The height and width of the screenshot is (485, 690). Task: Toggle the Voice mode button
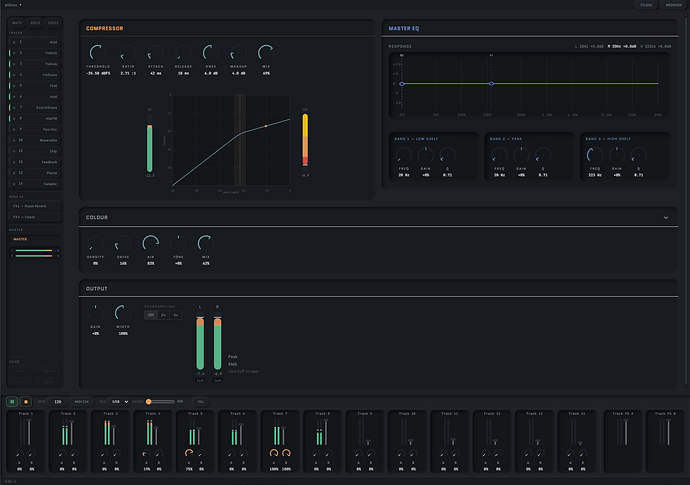click(53, 22)
